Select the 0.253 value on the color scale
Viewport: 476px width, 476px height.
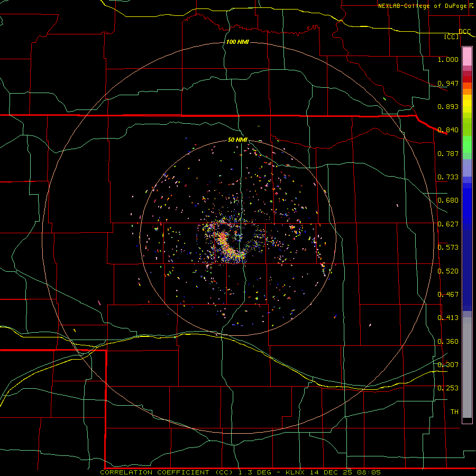click(448, 388)
